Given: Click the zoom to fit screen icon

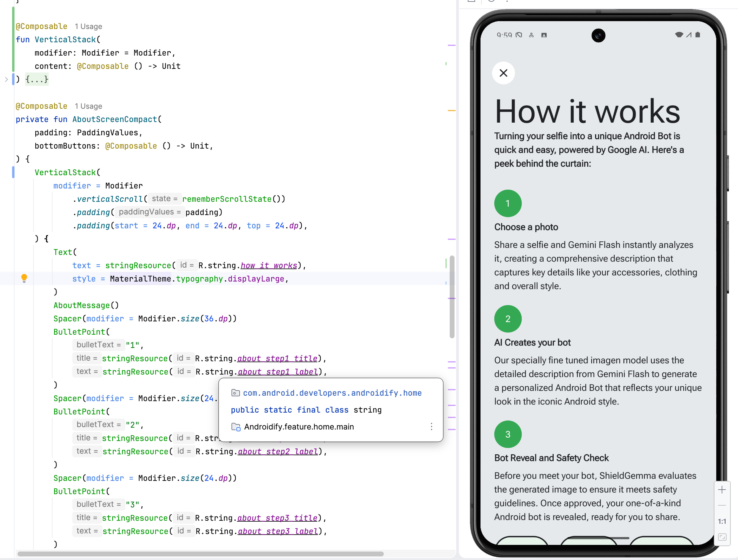Looking at the screenshot, I should coord(722,537).
